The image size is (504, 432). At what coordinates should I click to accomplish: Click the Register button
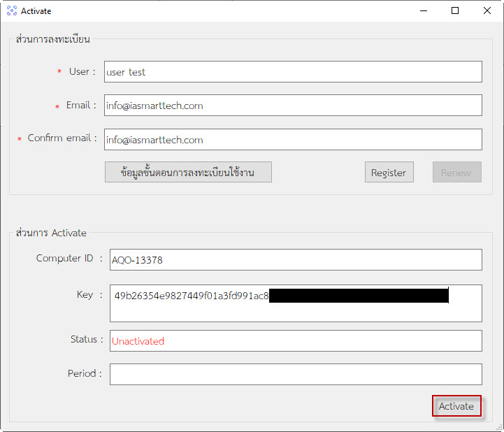pyautogui.click(x=389, y=172)
